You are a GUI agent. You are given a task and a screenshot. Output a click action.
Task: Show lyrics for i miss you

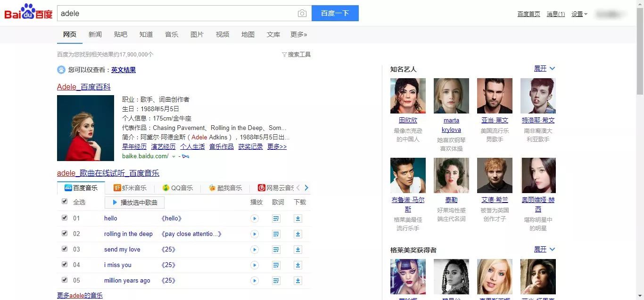point(276,265)
